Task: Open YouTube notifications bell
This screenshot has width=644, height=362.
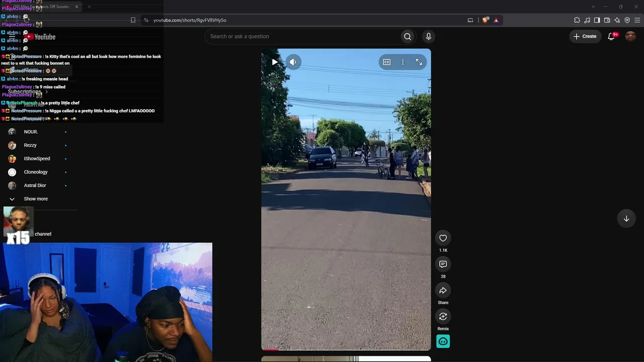Action: pos(611,36)
